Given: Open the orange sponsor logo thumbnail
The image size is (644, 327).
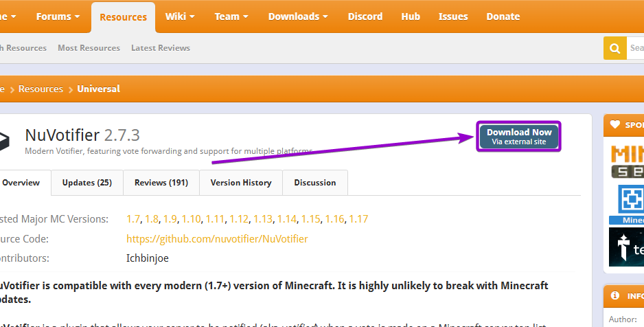Looking at the screenshot, I should point(627,161).
